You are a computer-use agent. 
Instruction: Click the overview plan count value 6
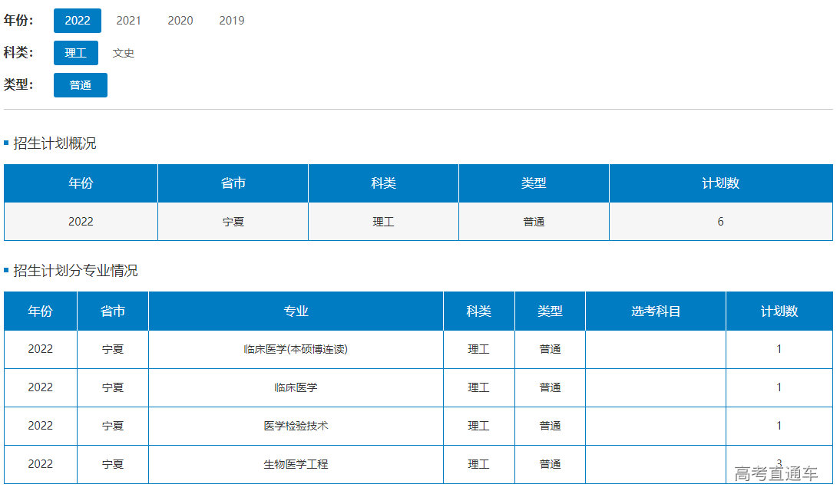[720, 222]
